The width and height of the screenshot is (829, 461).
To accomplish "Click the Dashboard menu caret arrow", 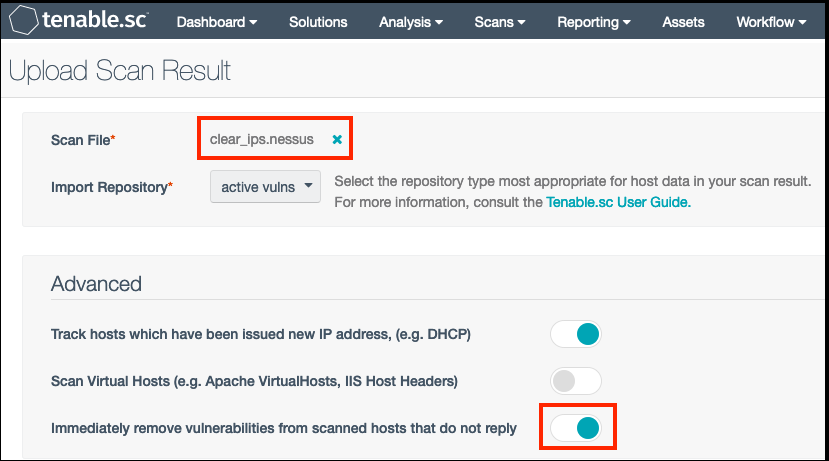I will coord(253,22).
